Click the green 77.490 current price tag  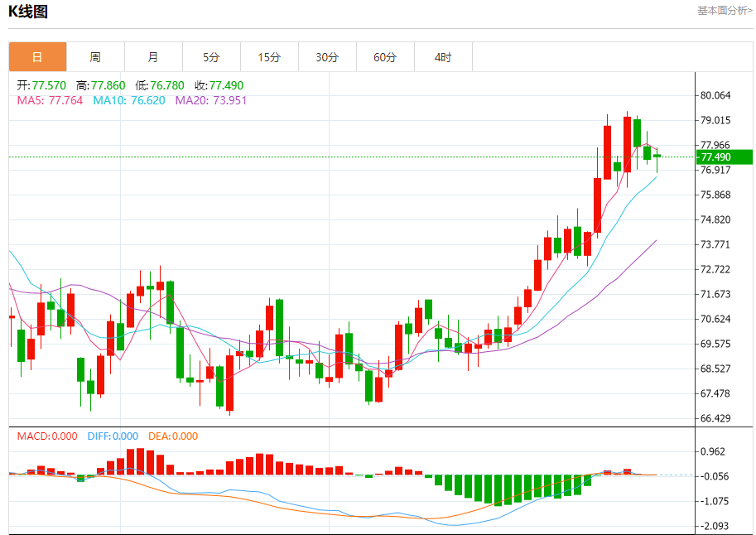pos(725,157)
